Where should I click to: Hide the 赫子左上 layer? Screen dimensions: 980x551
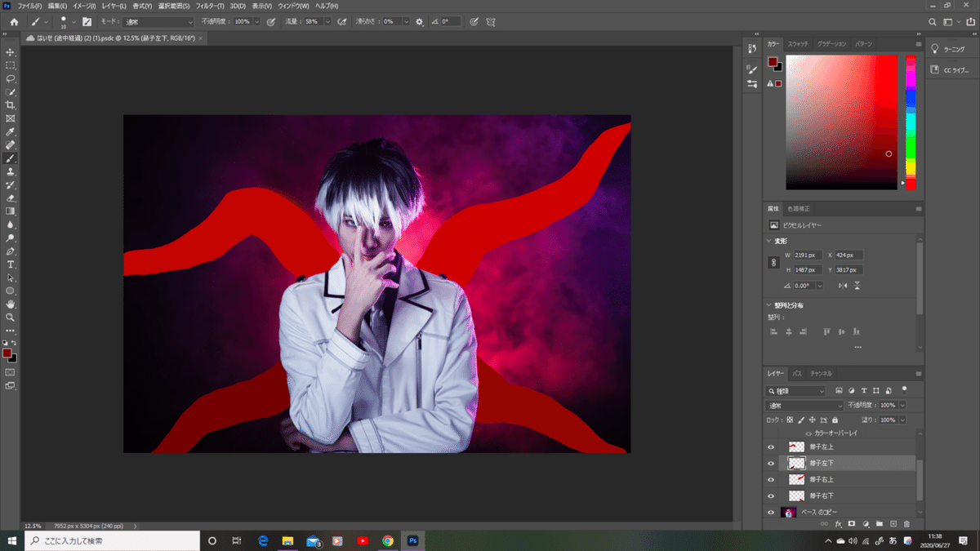click(771, 447)
